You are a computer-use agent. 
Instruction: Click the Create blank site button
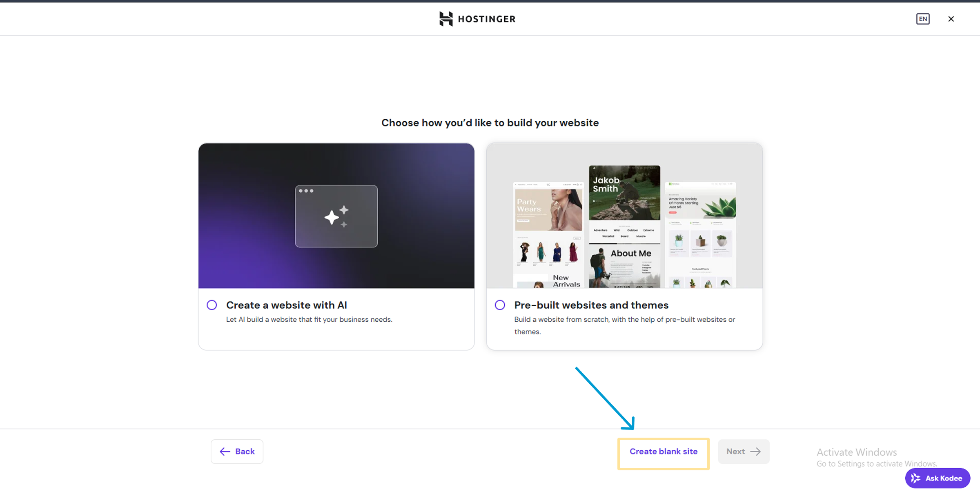coord(663,452)
